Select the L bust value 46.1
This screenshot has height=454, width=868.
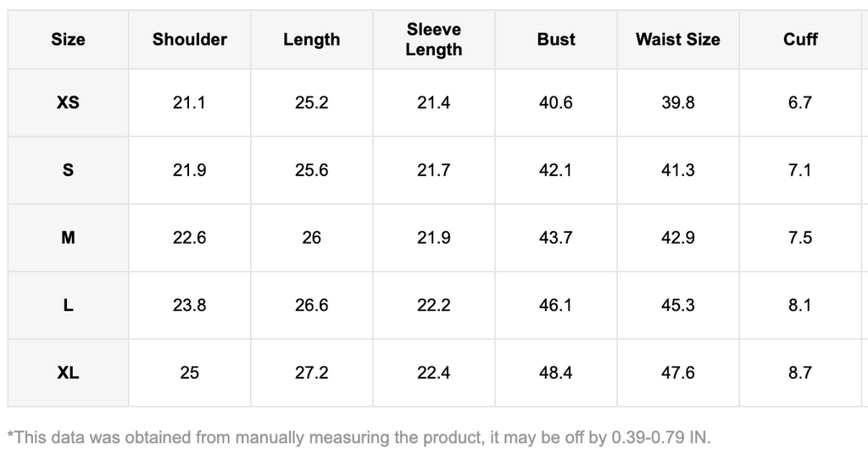coord(556,305)
